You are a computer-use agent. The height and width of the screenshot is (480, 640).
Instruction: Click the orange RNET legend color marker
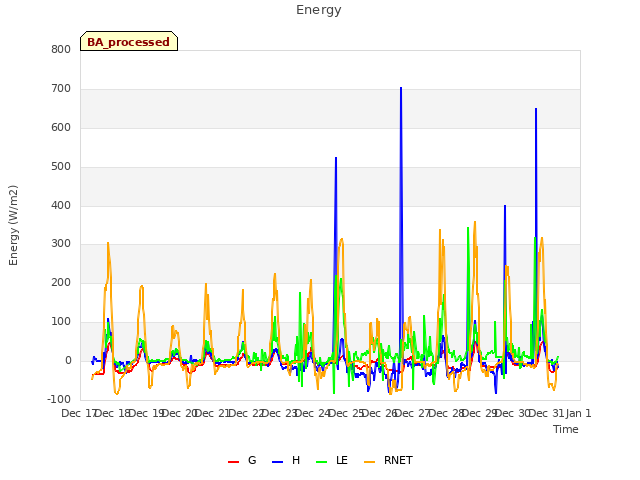tap(369, 462)
